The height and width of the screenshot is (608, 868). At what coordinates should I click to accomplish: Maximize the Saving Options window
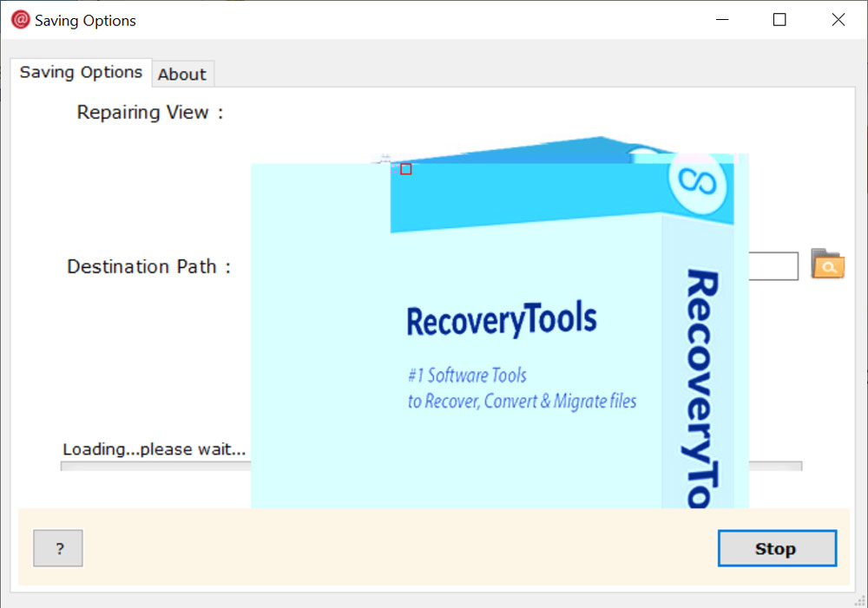click(x=779, y=20)
